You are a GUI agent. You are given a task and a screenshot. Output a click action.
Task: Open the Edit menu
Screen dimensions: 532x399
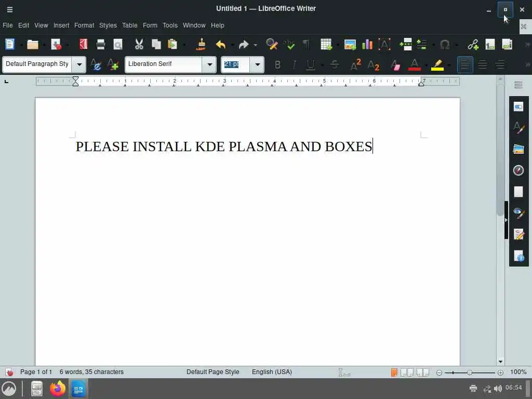click(23, 25)
